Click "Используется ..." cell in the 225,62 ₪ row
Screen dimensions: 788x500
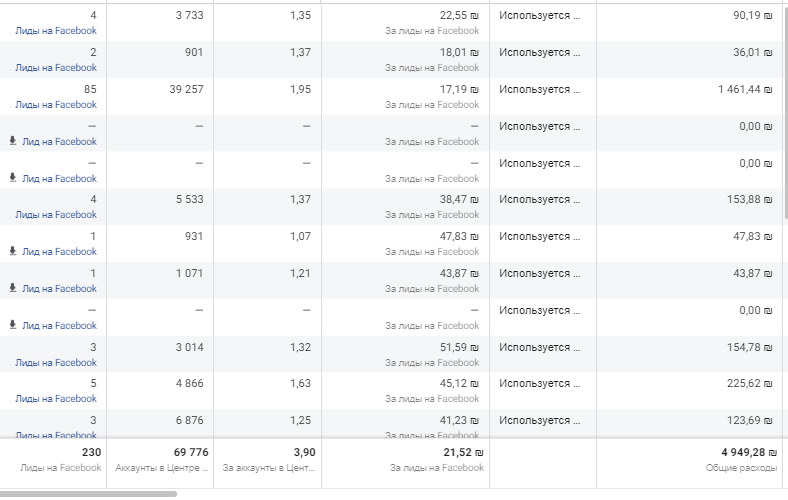click(540, 383)
